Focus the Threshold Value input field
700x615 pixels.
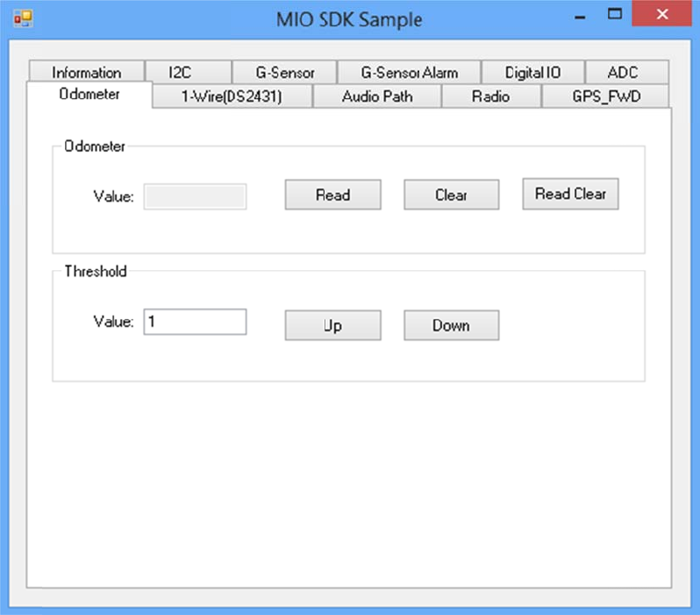(x=195, y=322)
